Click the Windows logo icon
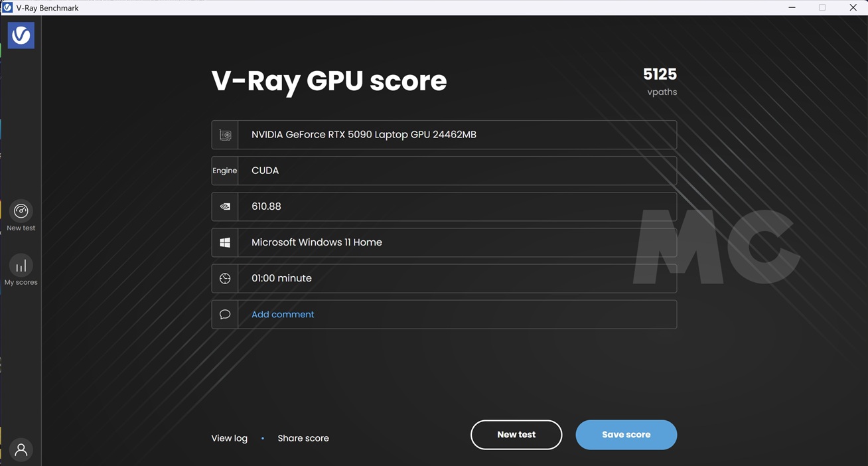This screenshot has height=466, width=868. pos(225,242)
